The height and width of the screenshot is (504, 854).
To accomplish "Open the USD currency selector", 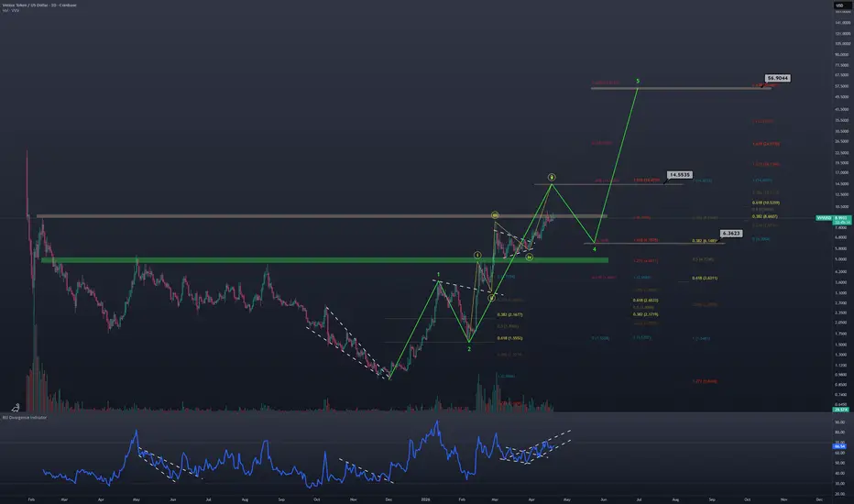I will [x=839, y=5].
